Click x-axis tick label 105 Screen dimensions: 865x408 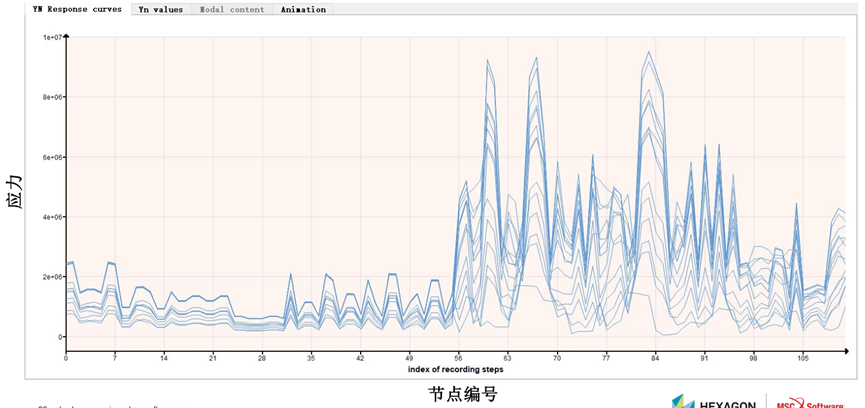coord(803,357)
